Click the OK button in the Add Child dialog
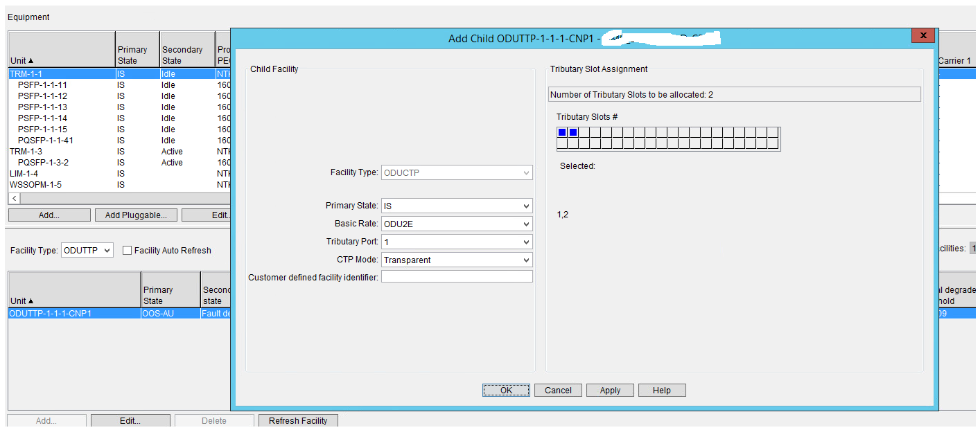980x430 pixels. click(506, 390)
